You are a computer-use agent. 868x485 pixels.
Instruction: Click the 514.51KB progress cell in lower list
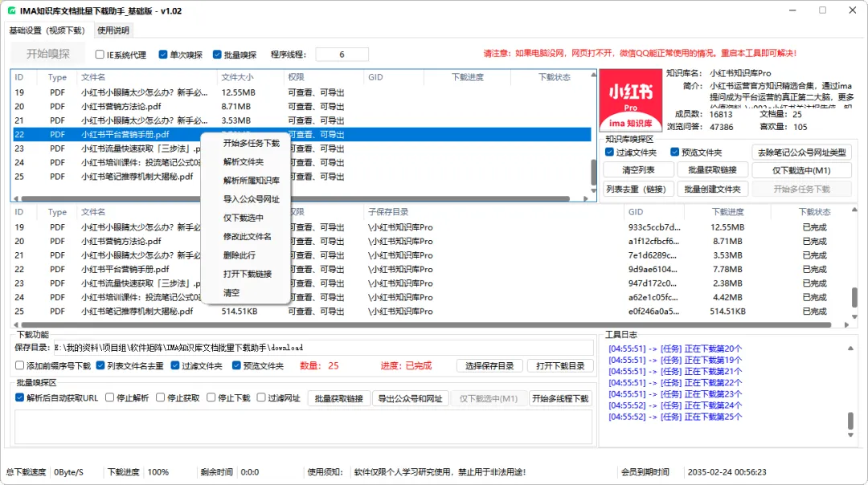click(727, 312)
